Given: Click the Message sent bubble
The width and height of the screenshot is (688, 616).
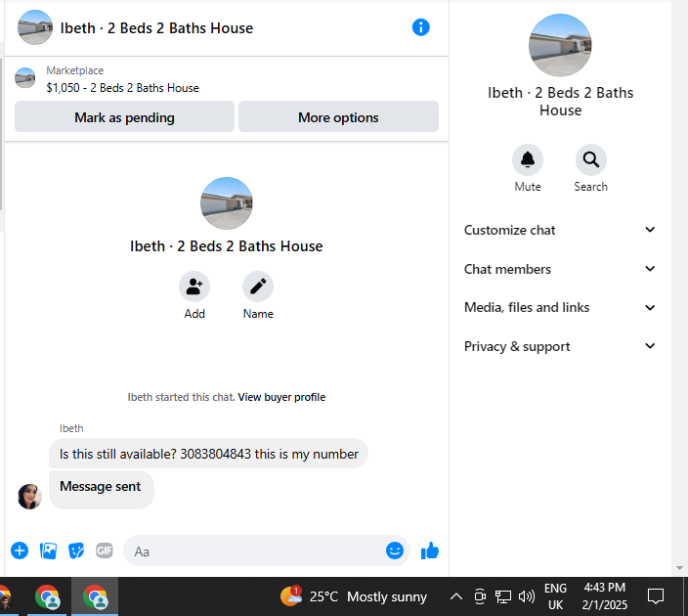Looking at the screenshot, I should click(102, 489).
